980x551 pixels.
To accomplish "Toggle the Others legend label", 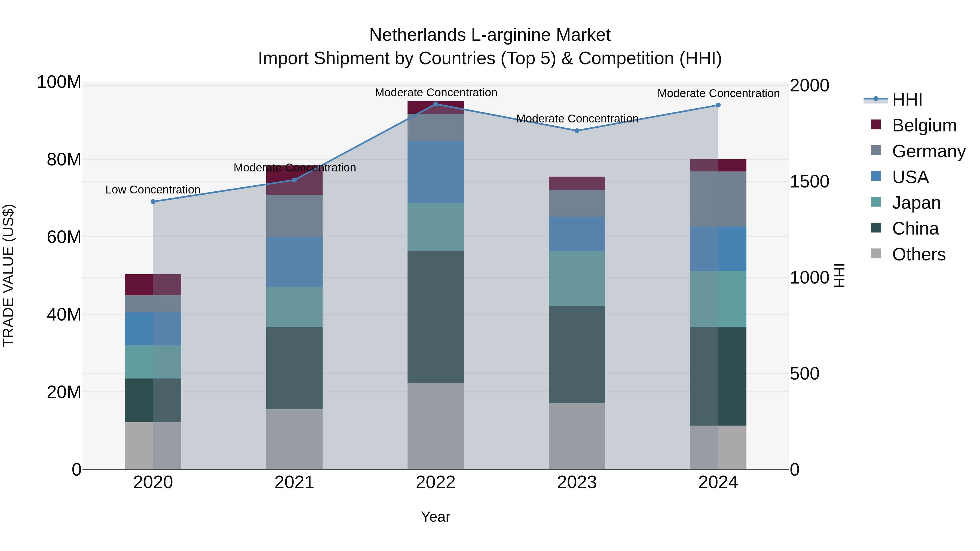I will [919, 254].
